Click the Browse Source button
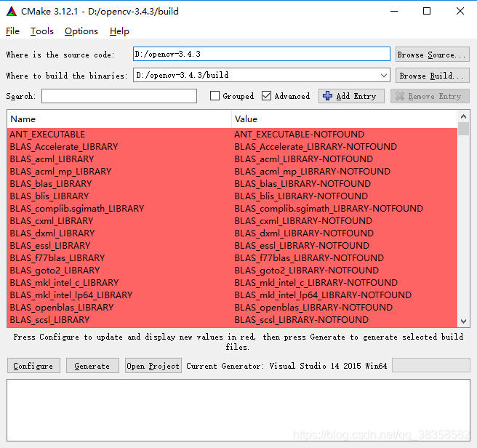The width and height of the screenshot is (477, 448). pyautogui.click(x=432, y=55)
